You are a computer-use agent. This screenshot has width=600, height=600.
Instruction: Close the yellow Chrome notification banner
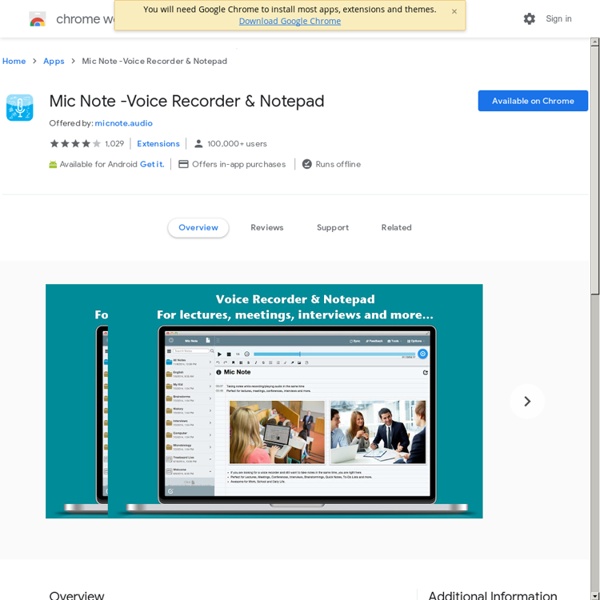(454, 11)
